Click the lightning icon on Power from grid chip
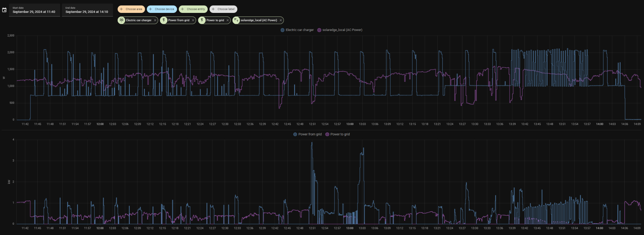Viewport: 644px width, 235px height. click(164, 20)
